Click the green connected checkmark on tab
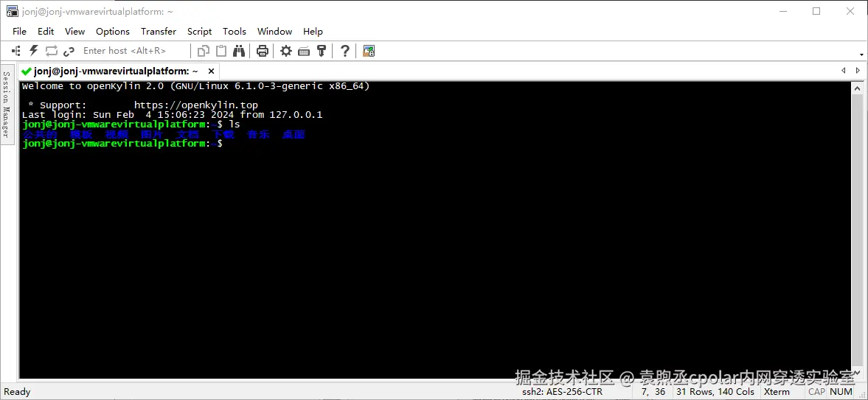The width and height of the screenshot is (868, 400). [x=26, y=71]
